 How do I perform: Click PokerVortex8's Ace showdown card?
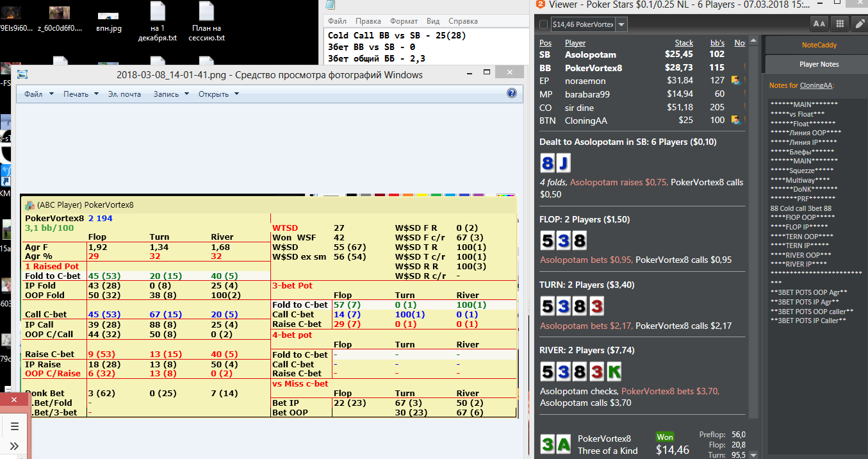click(x=564, y=444)
